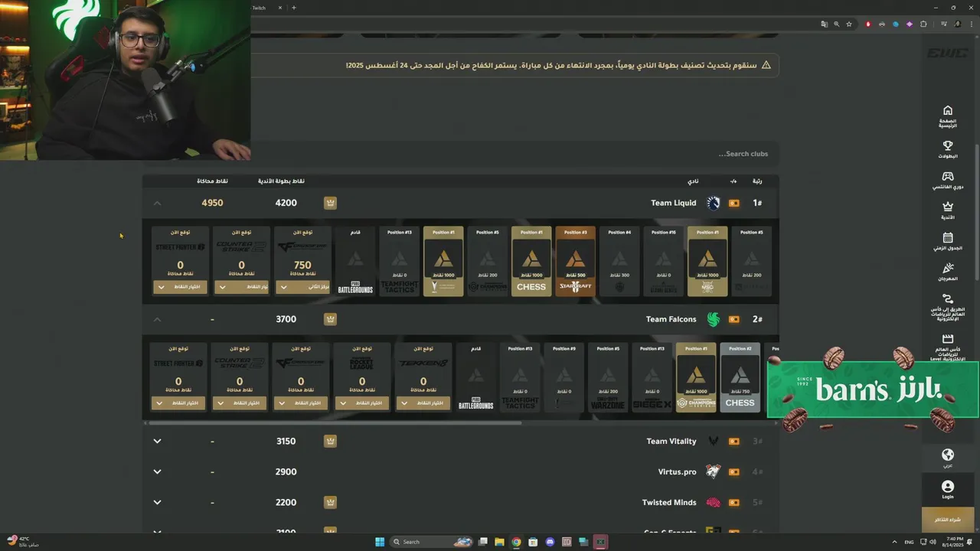Image resolution: width=980 pixels, height=551 pixels.
Task: Click the zoom magnifier icon in address bar
Action: [837, 24]
